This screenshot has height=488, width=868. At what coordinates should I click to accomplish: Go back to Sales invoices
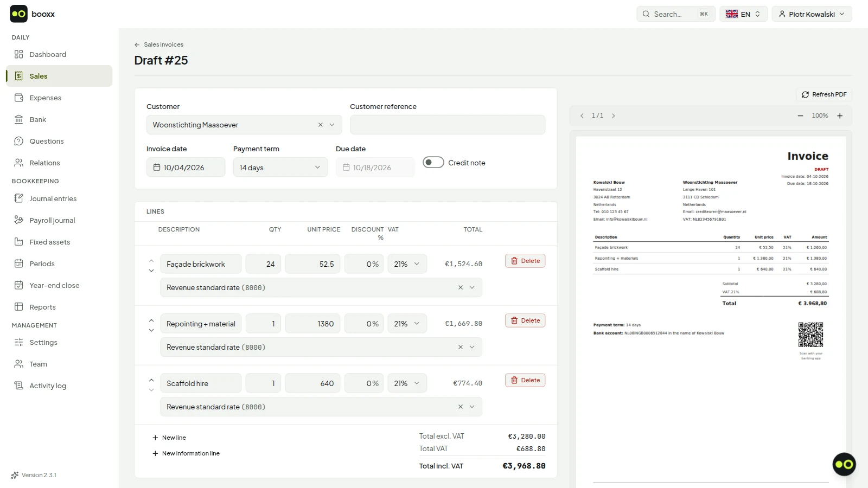159,44
